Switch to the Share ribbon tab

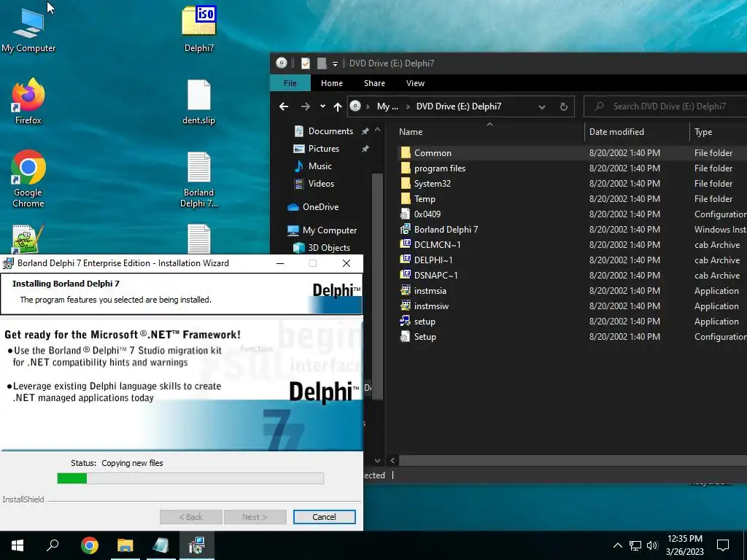(x=374, y=83)
